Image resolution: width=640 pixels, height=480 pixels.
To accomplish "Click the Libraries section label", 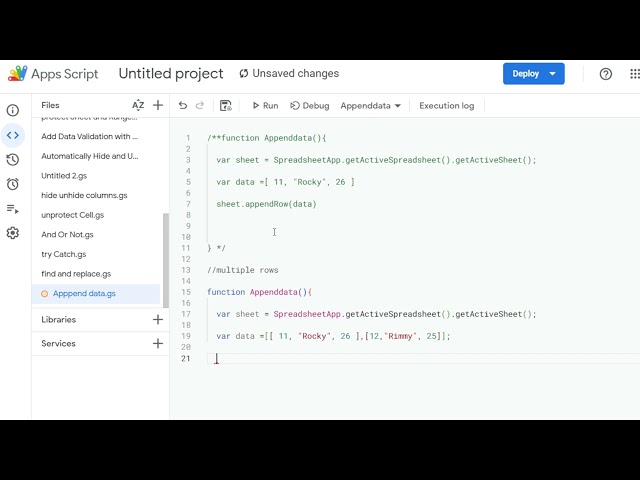I will (58, 320).
